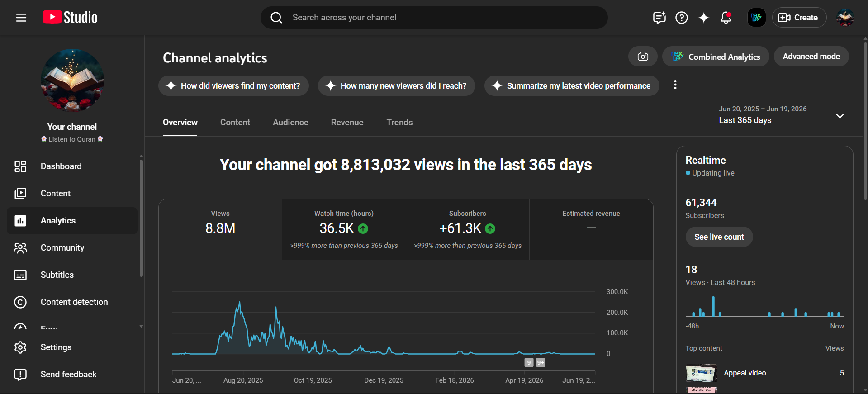Click the YouTube Studio logo
This screenshot has height=394, width=868.
pos(70,17)
